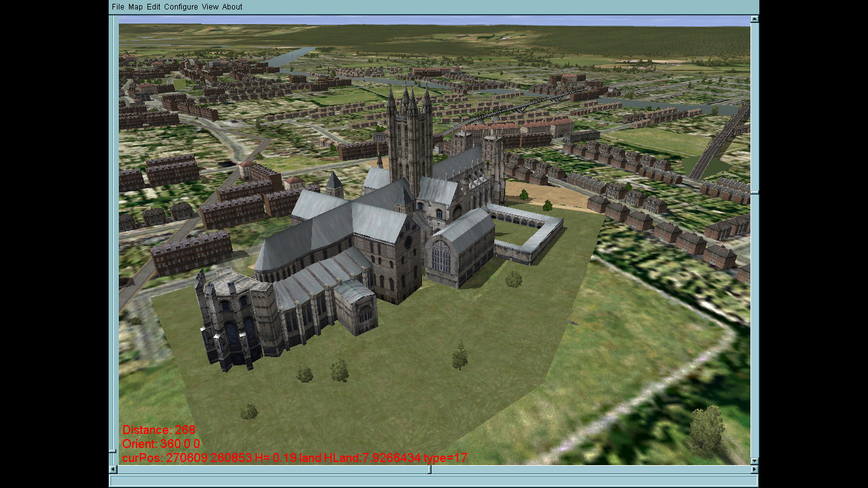This screenshot has height=488, width=868.
Task: Click the left arrow on the bottom horizontal scrollbar
Action: 114,470
